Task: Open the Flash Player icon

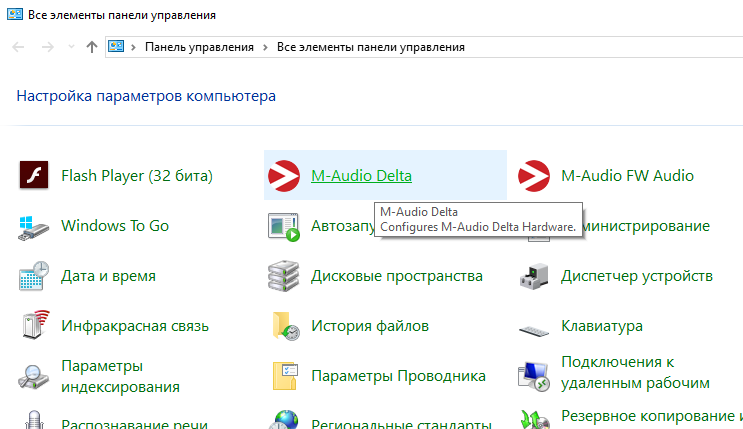Action: pos(34,175)
